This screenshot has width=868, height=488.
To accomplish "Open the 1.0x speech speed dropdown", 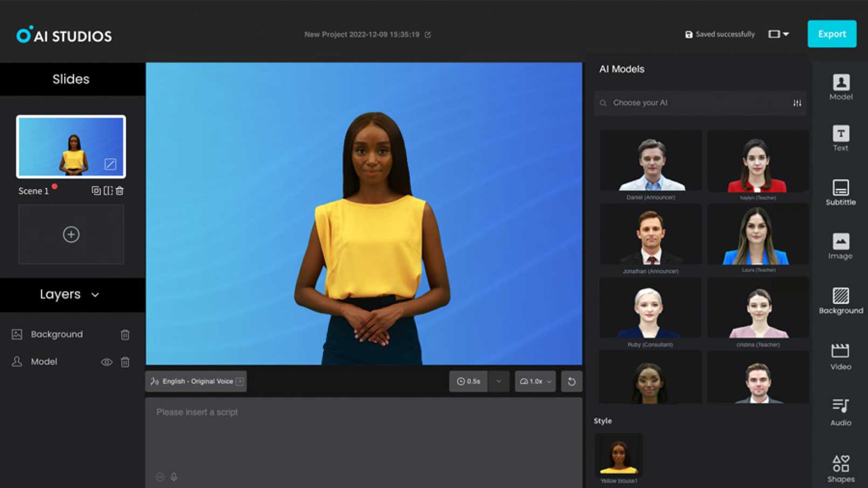I will (549, 381).
